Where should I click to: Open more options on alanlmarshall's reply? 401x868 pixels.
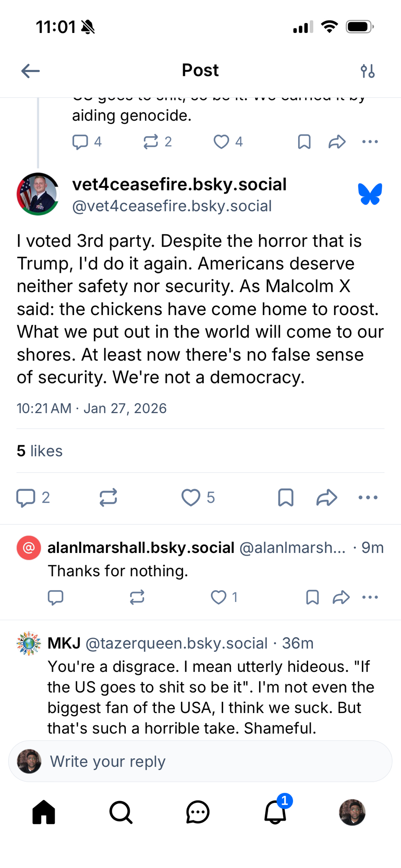coord(370,597)
